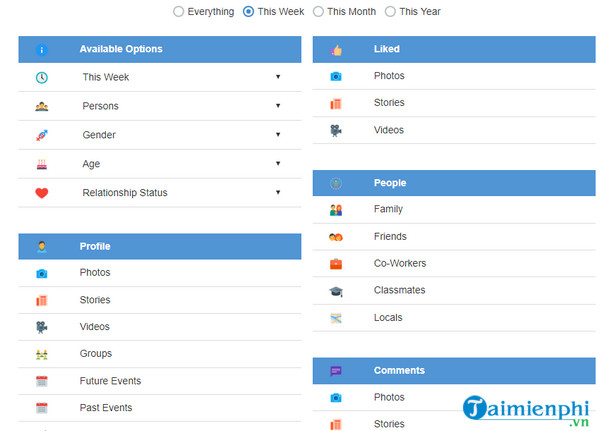600x431 pixels.
Task: Click the briefcase Co-Workers icon
Action: point(336,264)
